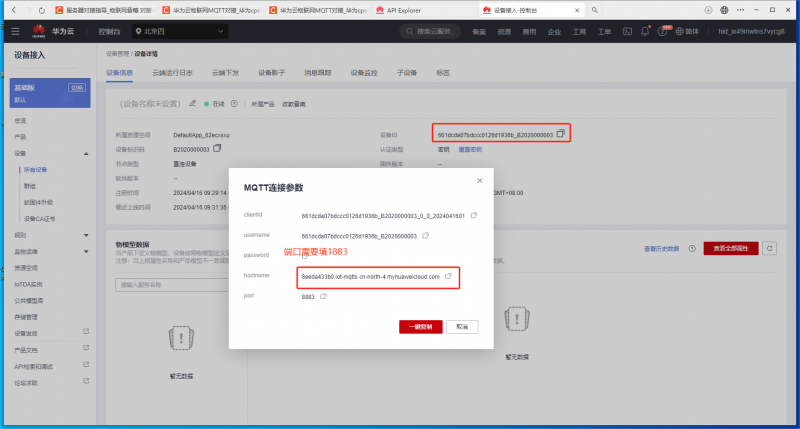Click the 取消 button in dialog
Viewport: 800px width, 429px height.
coord(460,326)
